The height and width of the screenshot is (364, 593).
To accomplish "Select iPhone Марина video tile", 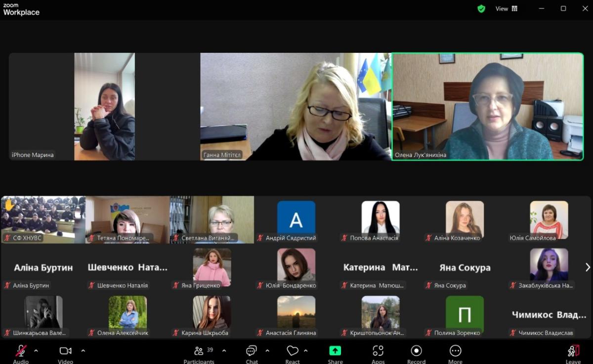I will [x=104, y=107].
